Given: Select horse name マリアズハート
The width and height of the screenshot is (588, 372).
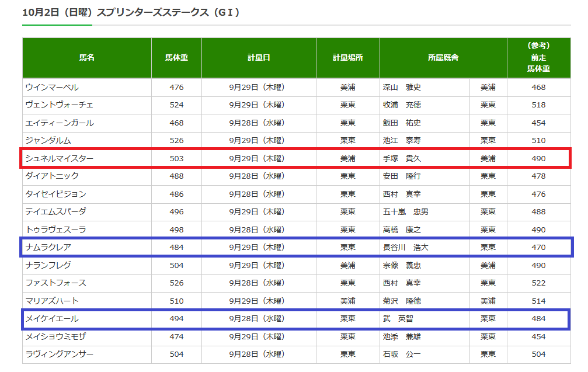Looking at the screenshot, I should [52, 301].
